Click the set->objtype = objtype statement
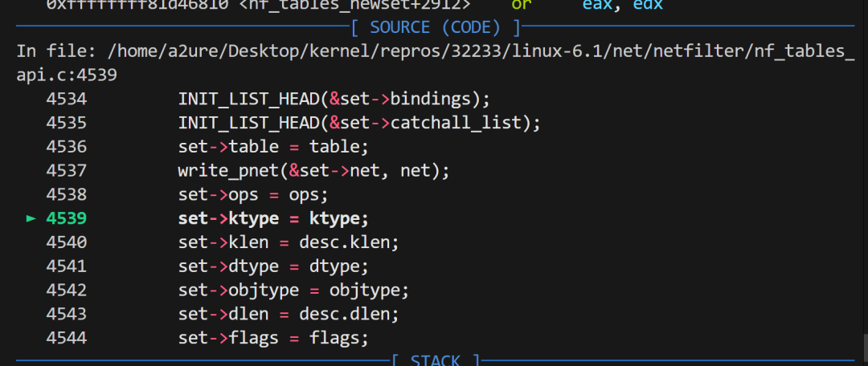Screen dimensions: 868x366 pyautogui.click(x=293, y=290)
